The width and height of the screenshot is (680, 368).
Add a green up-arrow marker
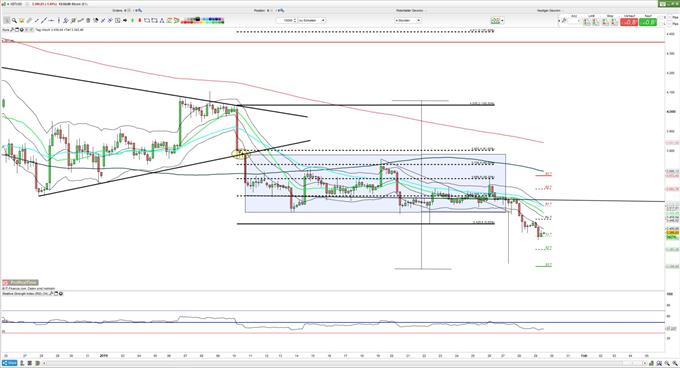coord(132,20)
